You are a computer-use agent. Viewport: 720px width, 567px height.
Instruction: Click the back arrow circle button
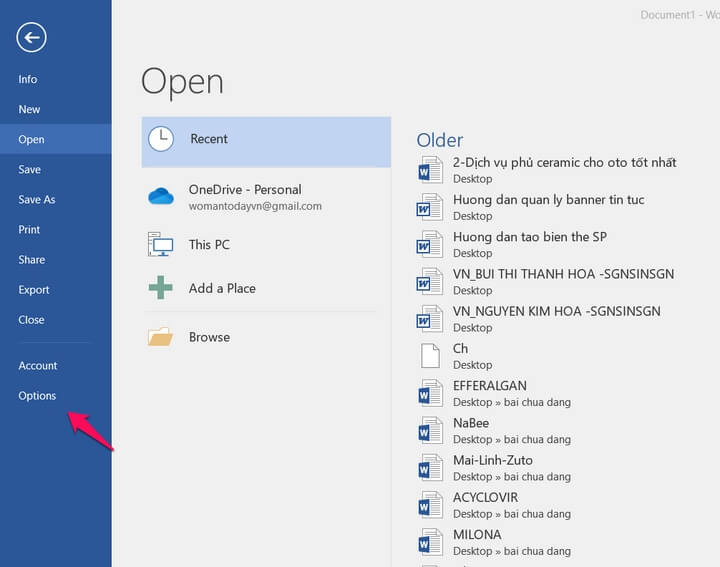31,37
